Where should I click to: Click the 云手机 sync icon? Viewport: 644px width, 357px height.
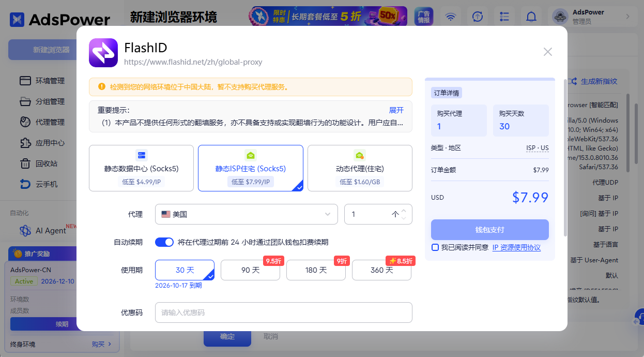point(25,184)
